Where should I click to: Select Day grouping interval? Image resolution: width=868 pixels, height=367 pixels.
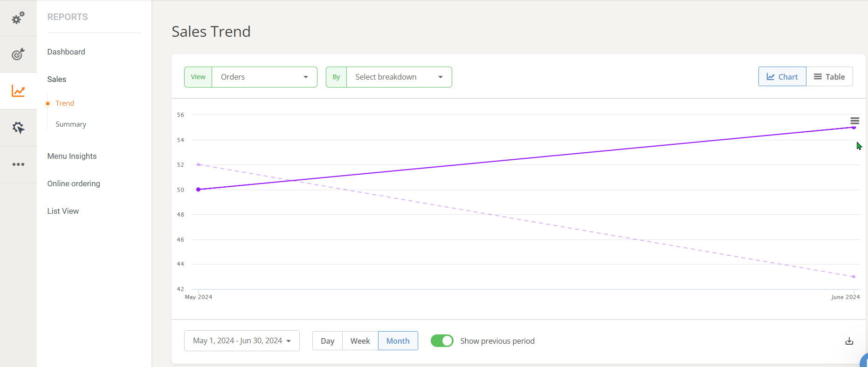tap(327, 341)
